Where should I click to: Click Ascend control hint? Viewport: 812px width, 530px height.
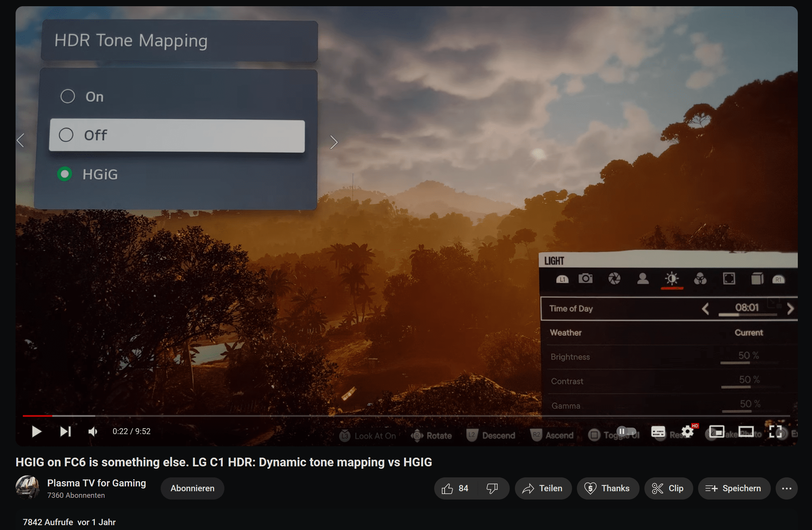coord(552,435)
